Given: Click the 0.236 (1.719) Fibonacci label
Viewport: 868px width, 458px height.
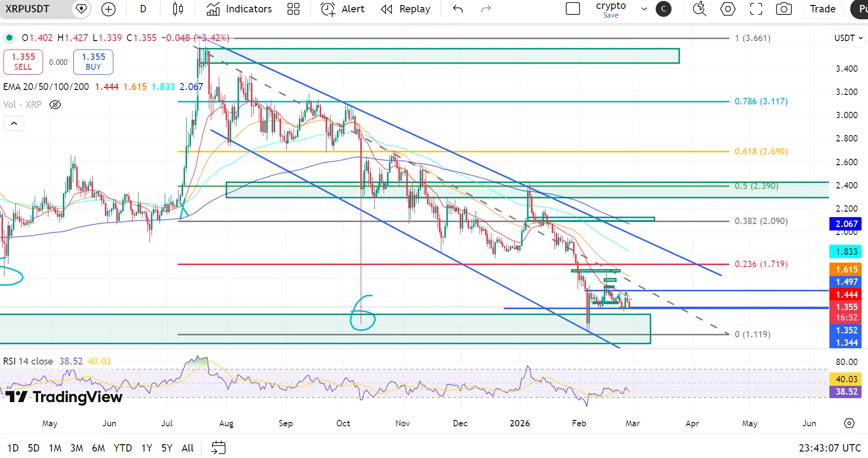Looking at the screenshot, I should [x=761, y=264].
